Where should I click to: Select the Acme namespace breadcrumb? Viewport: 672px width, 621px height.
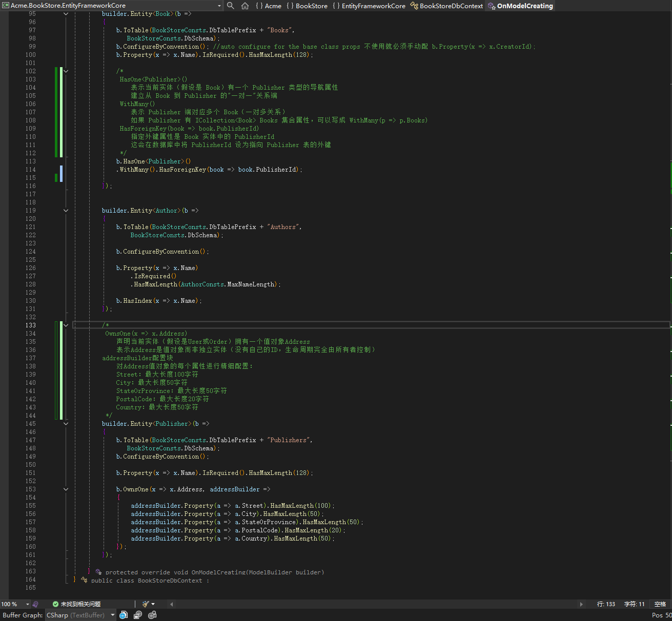coord(269,6)
